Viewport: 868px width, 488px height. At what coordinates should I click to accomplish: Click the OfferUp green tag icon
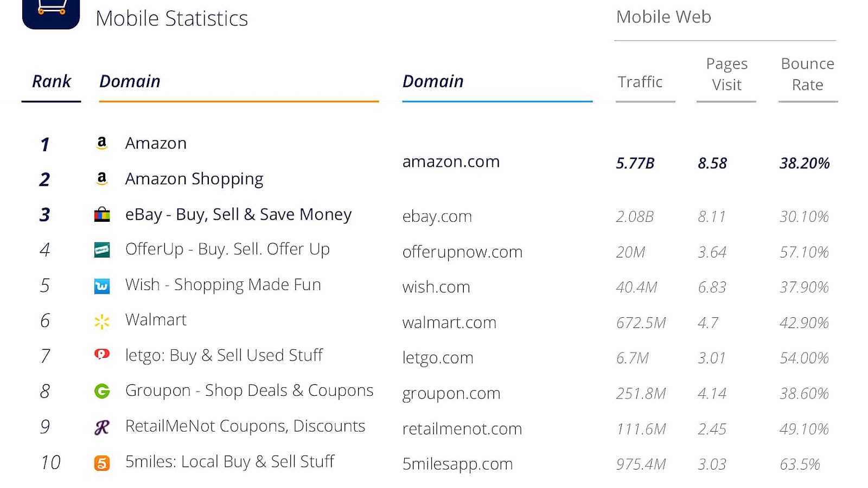tap(102, 250)
